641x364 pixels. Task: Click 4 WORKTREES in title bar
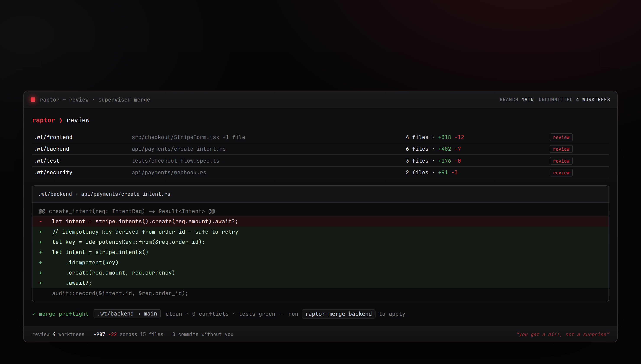(593, 100)
